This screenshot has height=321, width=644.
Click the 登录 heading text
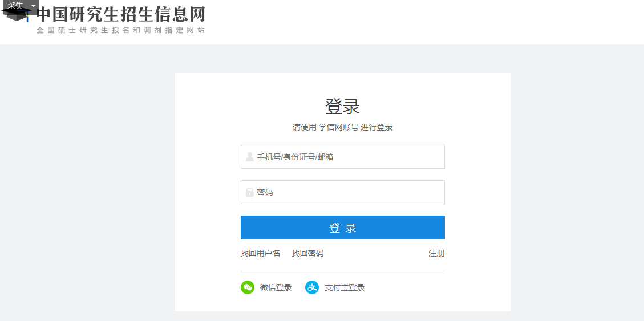(343, 106)
